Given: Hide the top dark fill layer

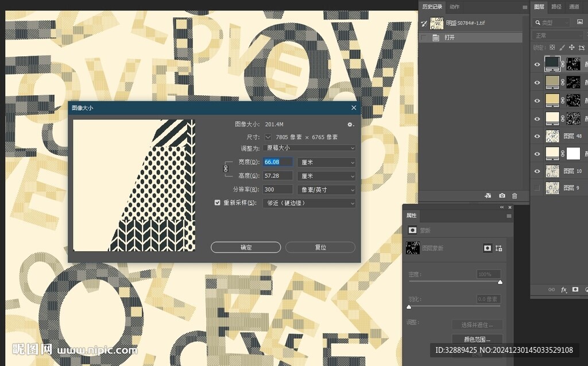Looking at the screenshot, I should (537, 64).
